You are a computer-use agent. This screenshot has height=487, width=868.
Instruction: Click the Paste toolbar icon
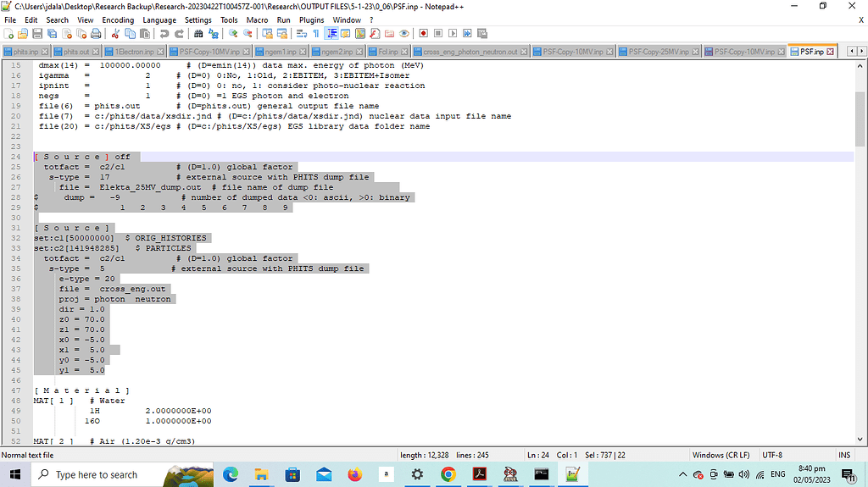pyautogui.click(x=144, y=34)
